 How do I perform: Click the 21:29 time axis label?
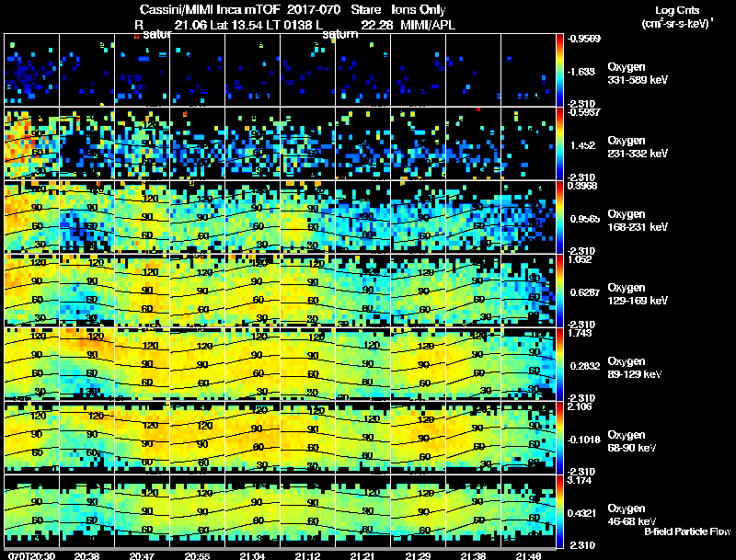(x=419, y=555)
